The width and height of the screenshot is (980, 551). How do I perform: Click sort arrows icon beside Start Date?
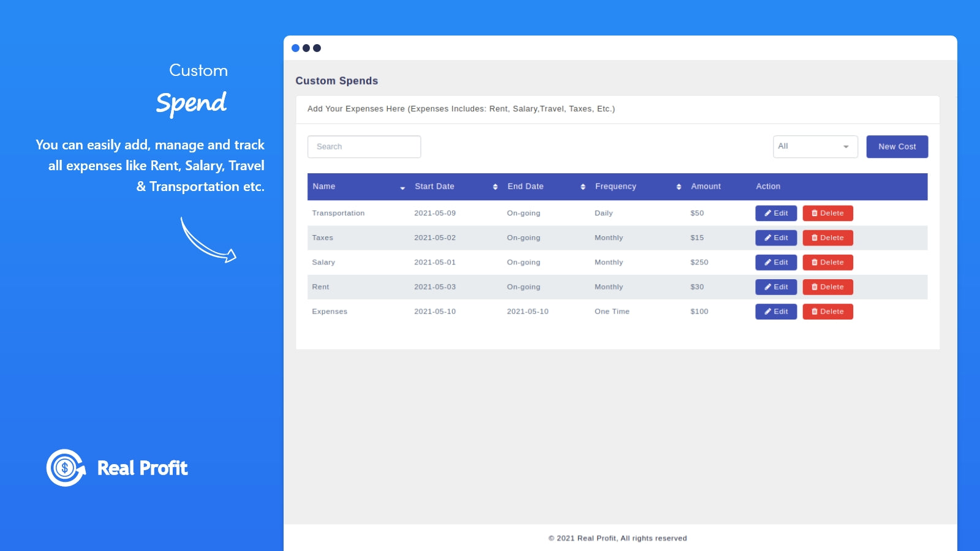495,187
